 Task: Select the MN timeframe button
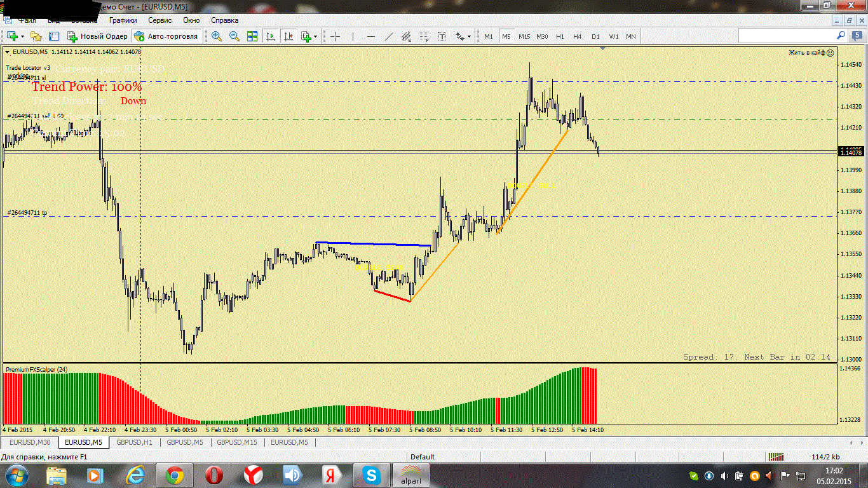[631, 36]
